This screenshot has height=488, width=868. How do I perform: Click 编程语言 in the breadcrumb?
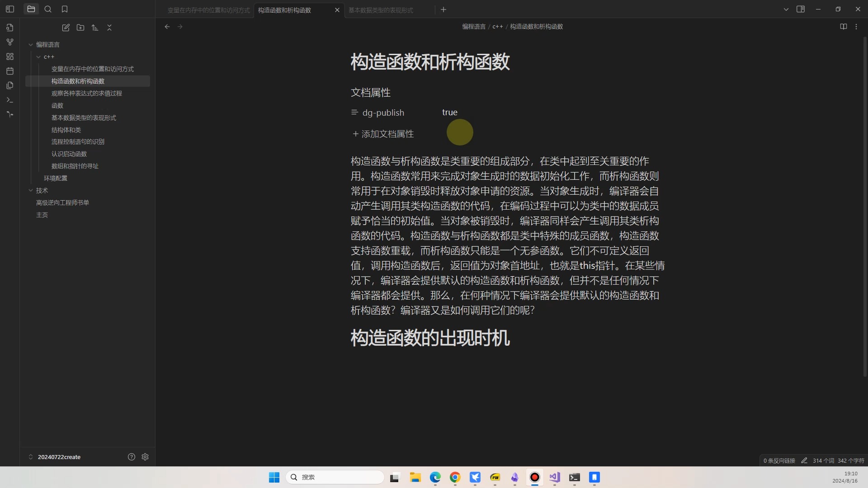point(474,27)
